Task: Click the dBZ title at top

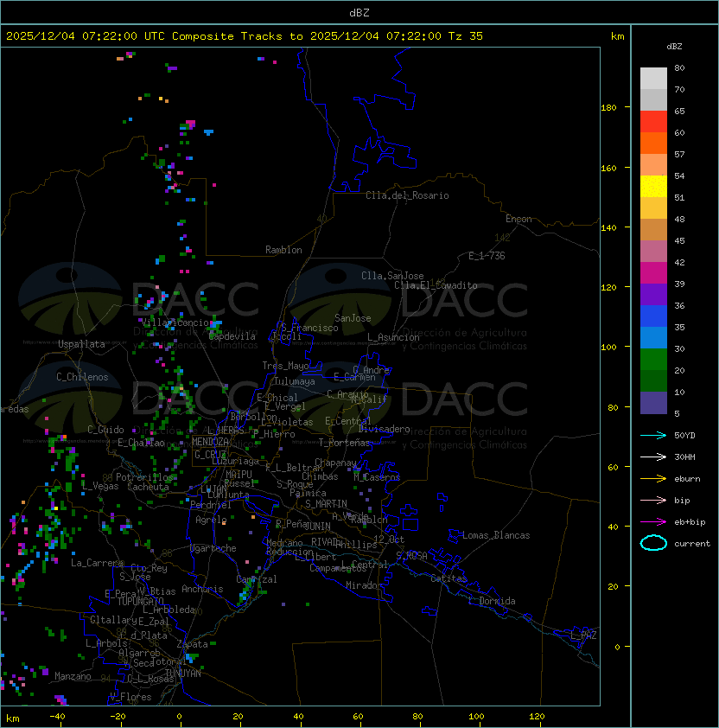Action: click(359, 12)
